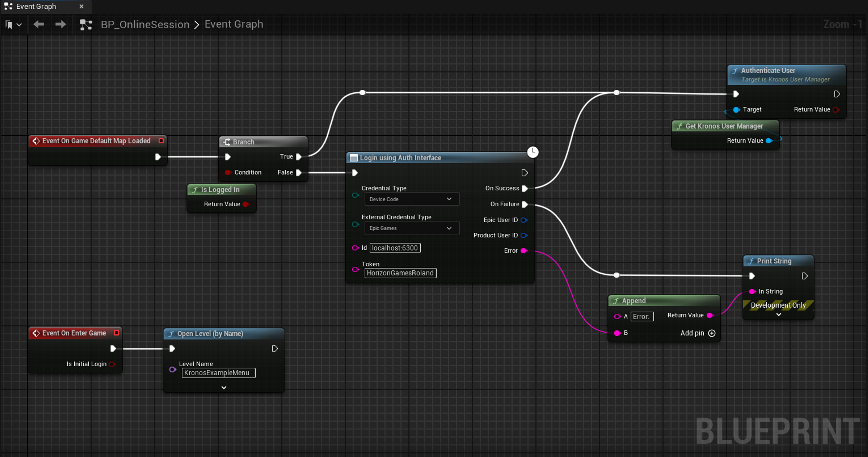
Task: Click the Id string input pin
Action: click(355, 248)
